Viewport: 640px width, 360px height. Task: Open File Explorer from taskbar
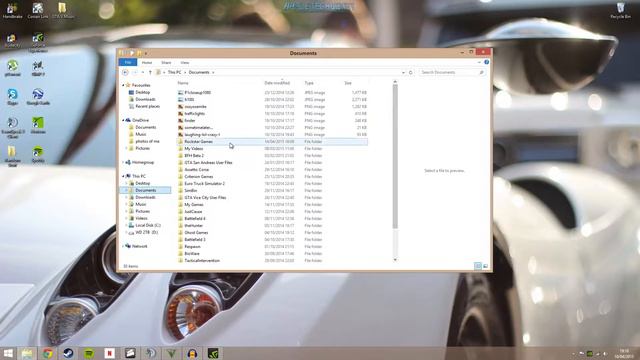[27, 353]
